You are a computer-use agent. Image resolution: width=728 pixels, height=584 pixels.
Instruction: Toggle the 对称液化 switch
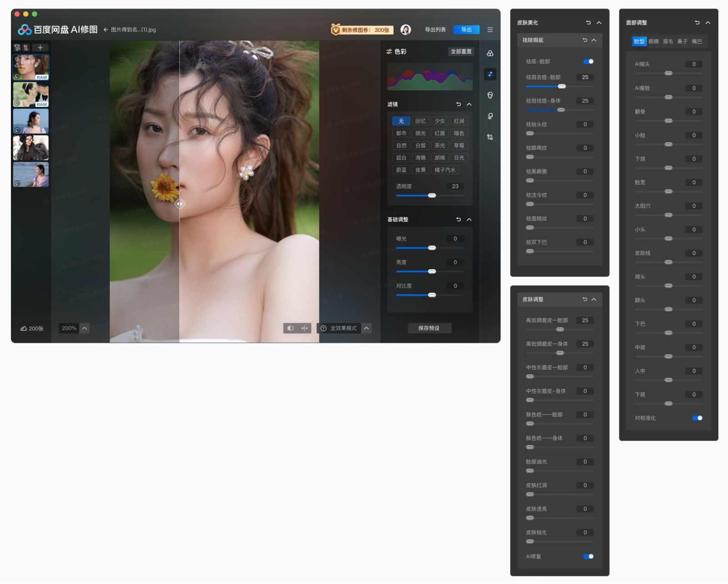697,418
